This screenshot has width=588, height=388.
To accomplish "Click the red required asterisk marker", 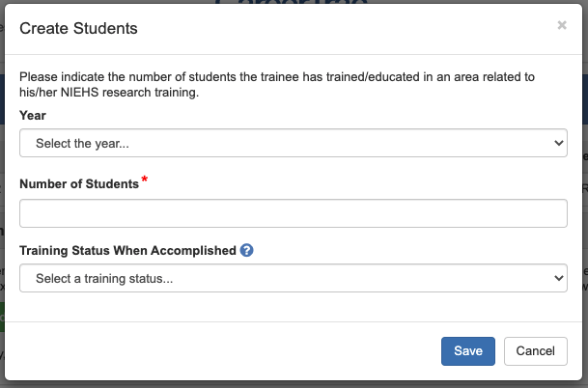I will click(x=145, y=180).
